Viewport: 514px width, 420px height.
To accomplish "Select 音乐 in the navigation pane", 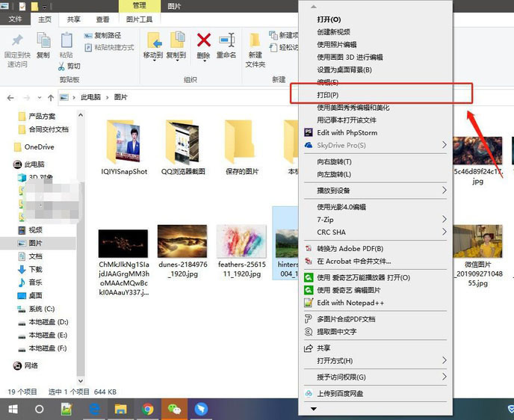I will [x=30, y=282].
